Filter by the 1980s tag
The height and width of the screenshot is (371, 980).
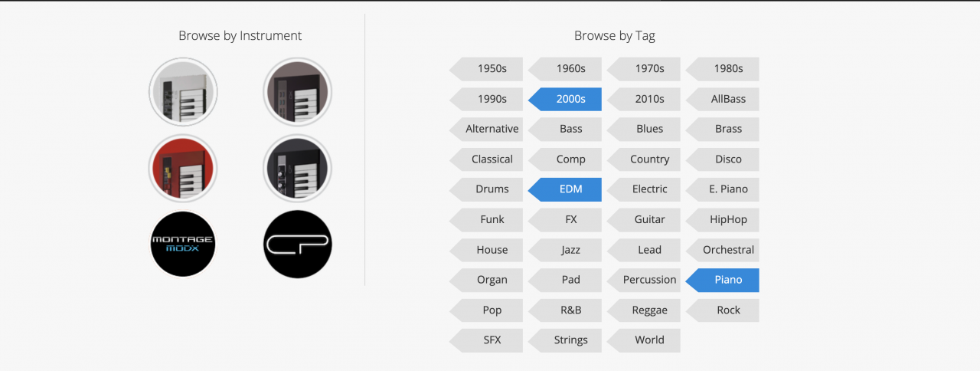click(727, 69)
